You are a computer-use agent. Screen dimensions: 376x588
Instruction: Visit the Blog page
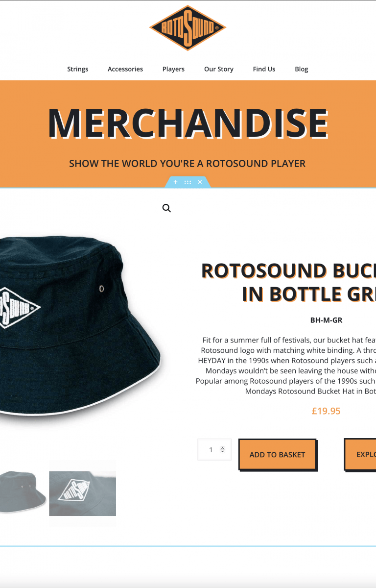pyautogui.click(x=302, y=69)
